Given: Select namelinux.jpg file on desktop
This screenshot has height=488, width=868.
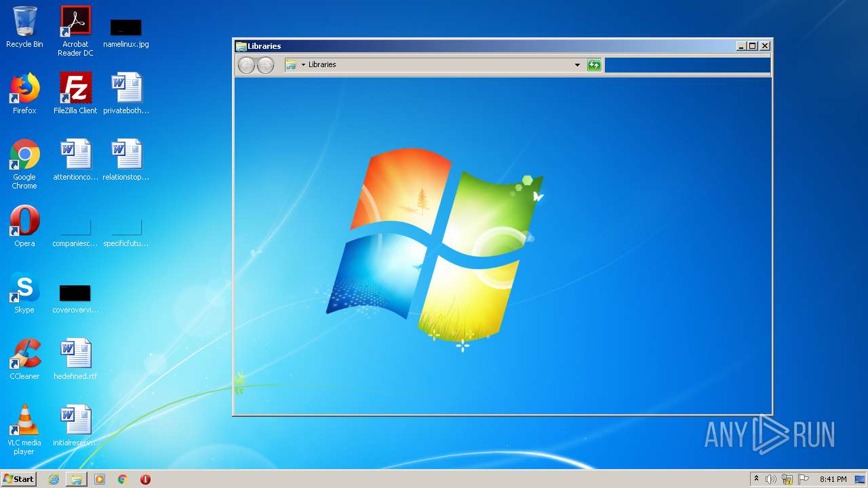Looking at the screenshot, I should coord(126,33).
